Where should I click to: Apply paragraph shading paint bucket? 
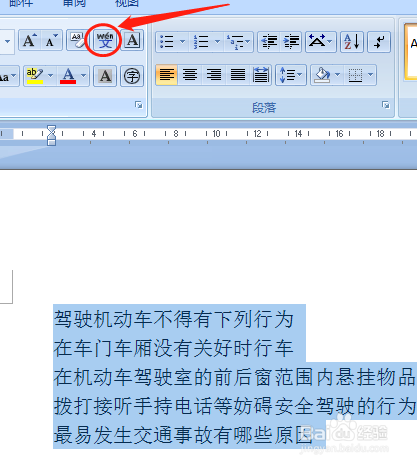322,75
